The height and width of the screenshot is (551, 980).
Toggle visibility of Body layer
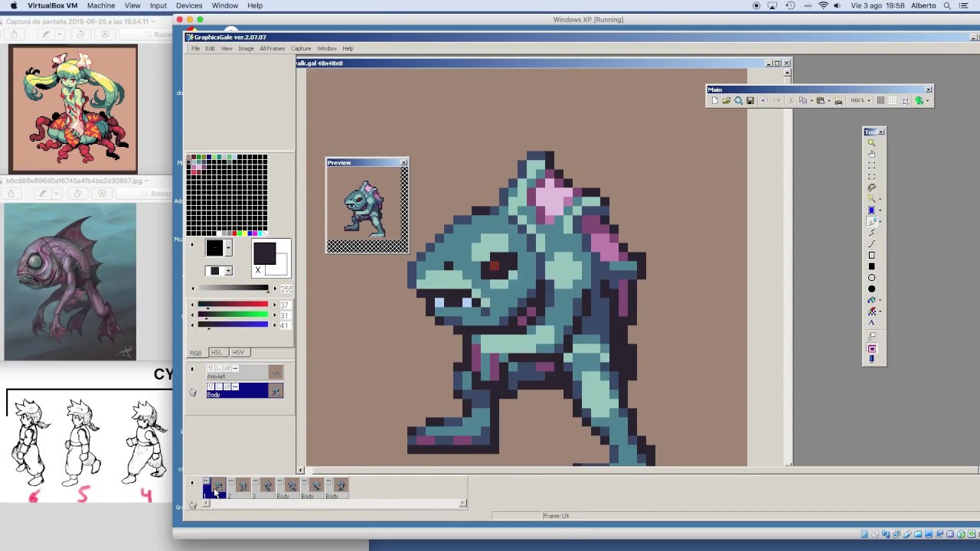click(x=211, y=386)
